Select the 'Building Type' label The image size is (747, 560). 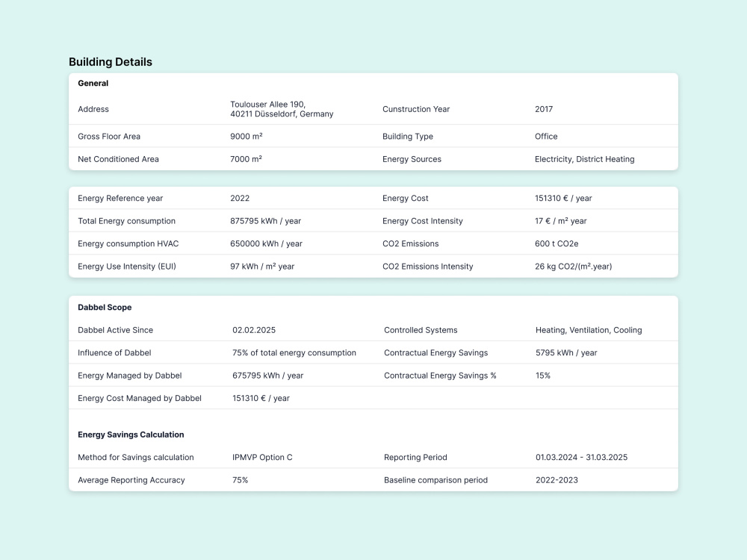click(x=408, y=136)
